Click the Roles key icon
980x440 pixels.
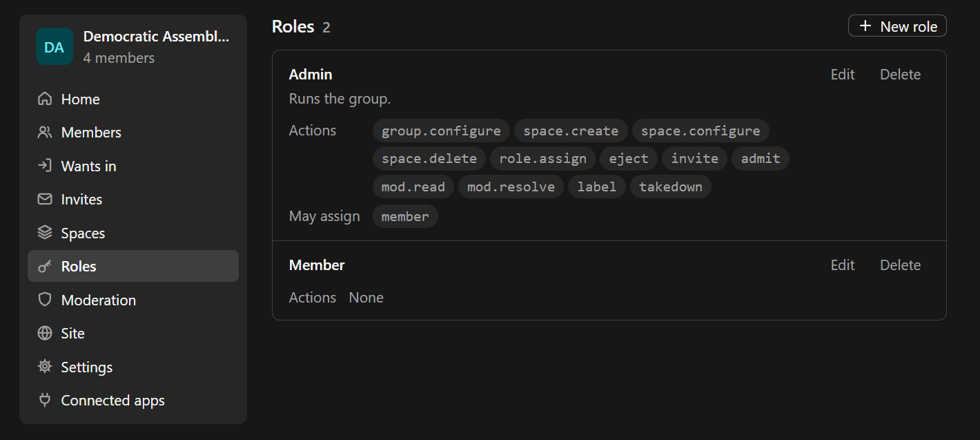(x=45, y=266)
